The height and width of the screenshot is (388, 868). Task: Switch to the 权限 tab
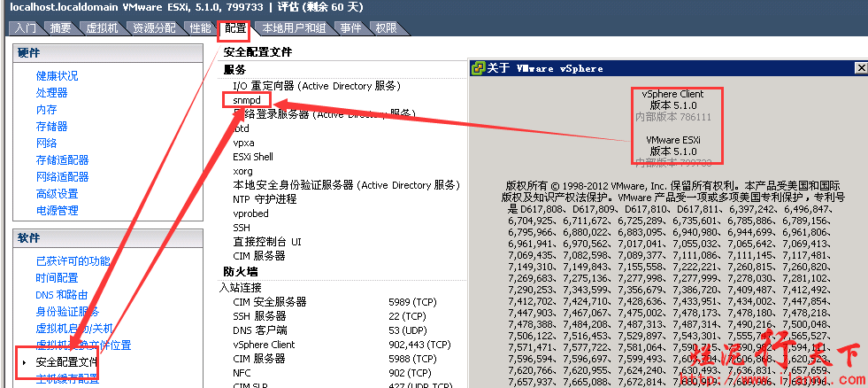(x=386, y=28)
